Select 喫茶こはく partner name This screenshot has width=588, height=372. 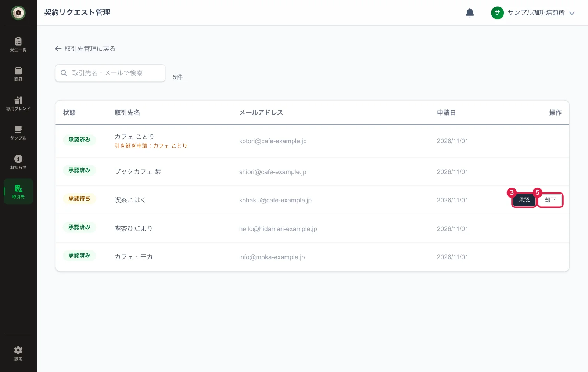coord(130,200)
